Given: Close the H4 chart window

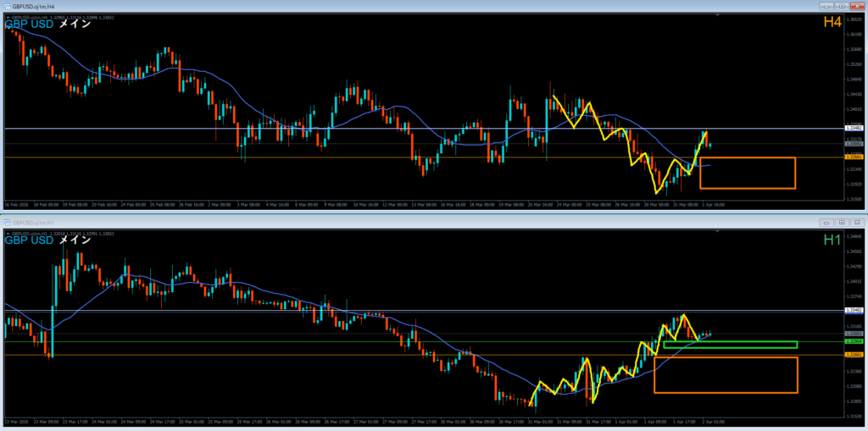Looking at the screenshot, I should pos(856,5).
